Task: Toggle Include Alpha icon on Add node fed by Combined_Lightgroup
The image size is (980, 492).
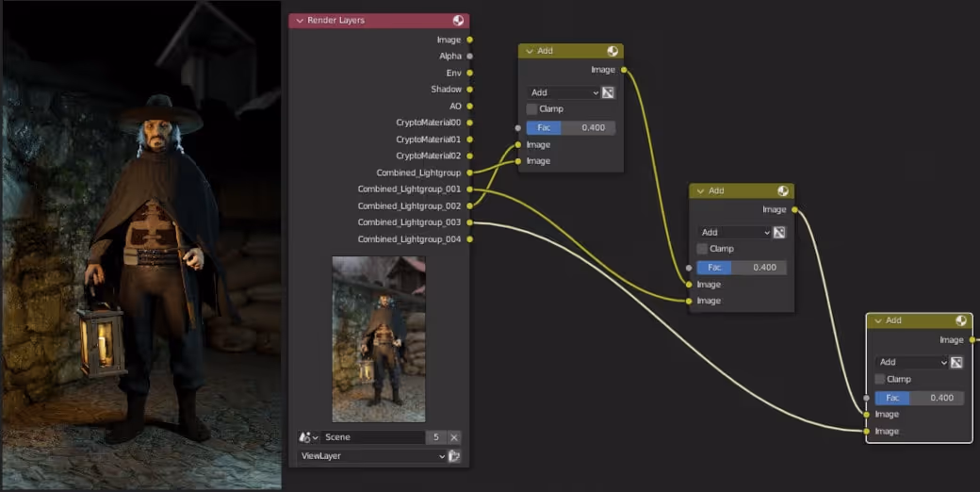Action: coord(608,92)
